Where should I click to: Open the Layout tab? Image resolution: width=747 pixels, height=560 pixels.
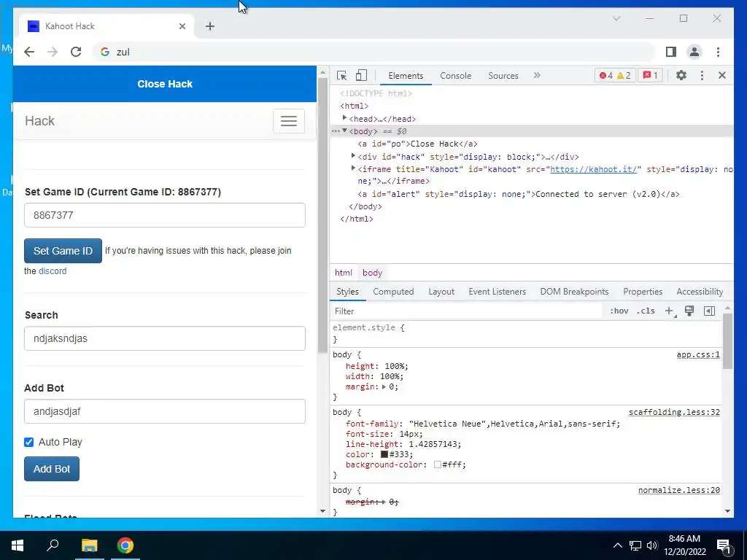[441, 292]
